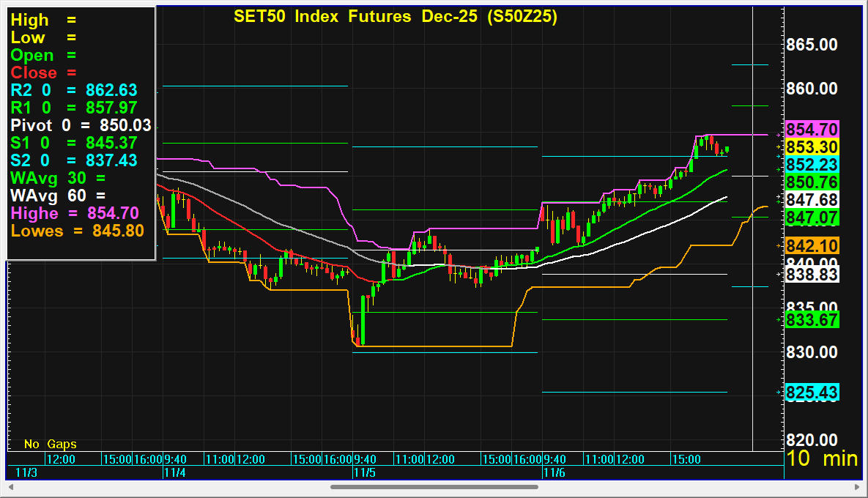
Task: Select the Highe 854.70 legend entry
Action: pyautogui.click(x=74, y=213)
